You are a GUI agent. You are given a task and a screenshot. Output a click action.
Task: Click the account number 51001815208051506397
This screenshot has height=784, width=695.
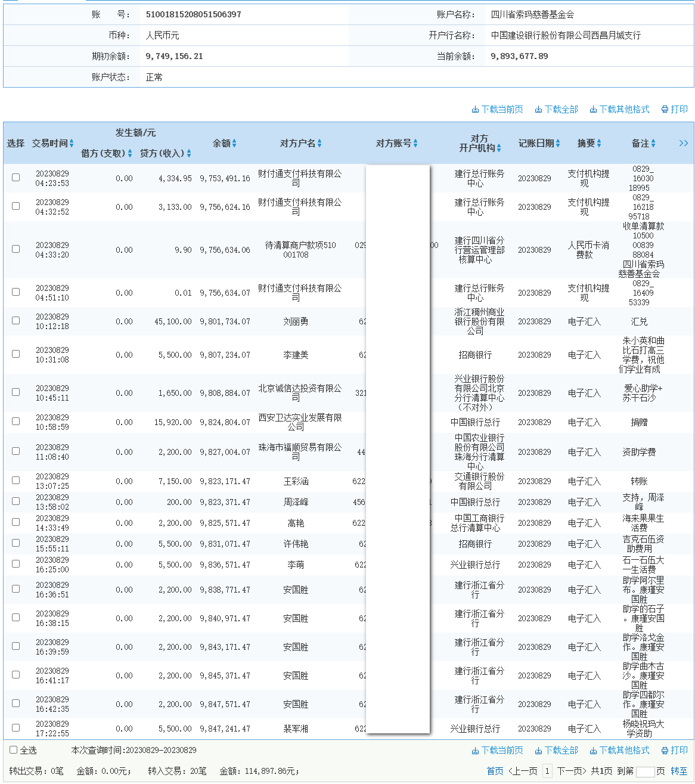[x=194, y=14]
